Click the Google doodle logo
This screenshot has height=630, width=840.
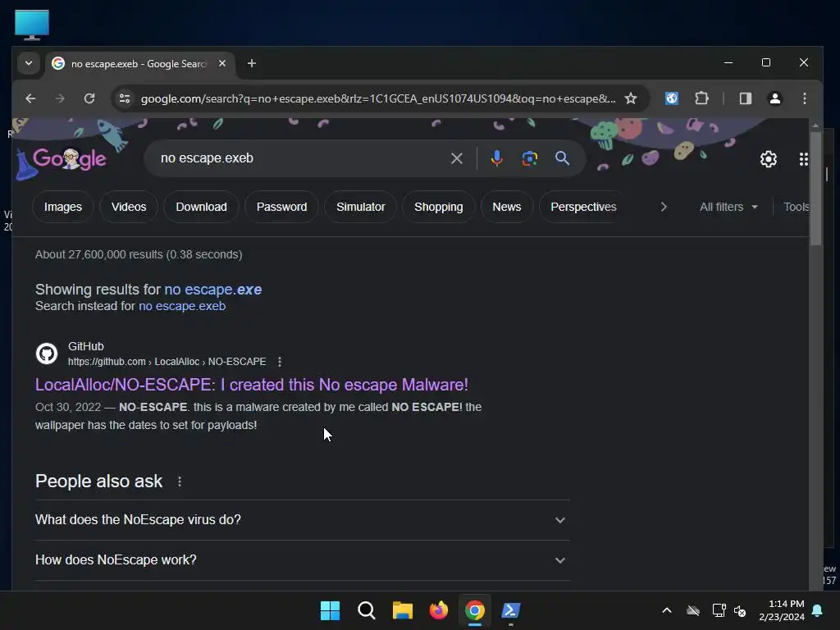tap(69, 159)
